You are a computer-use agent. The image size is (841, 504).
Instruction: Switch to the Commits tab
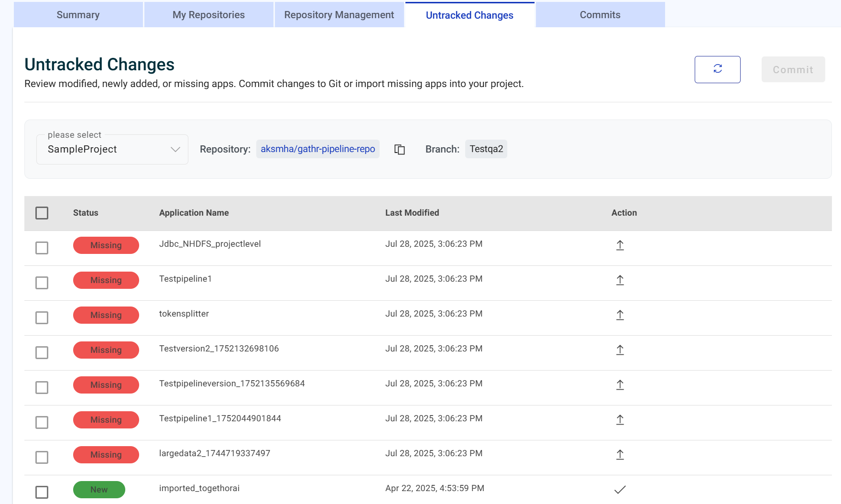[600, 15]
